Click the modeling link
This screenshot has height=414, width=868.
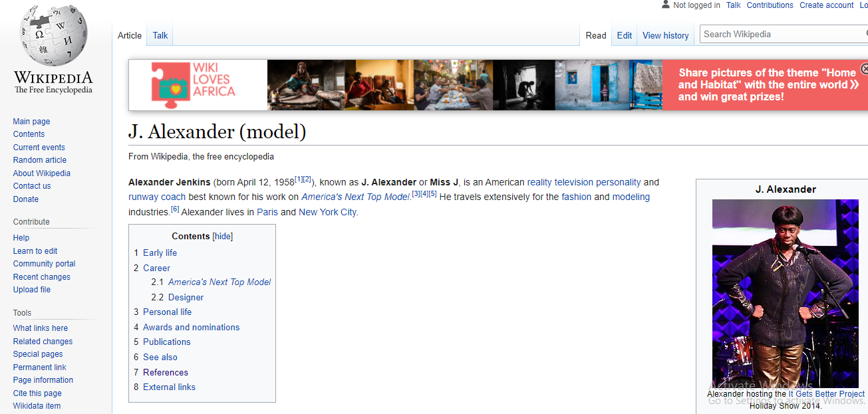pyautogui.click(x=631, y=197)
